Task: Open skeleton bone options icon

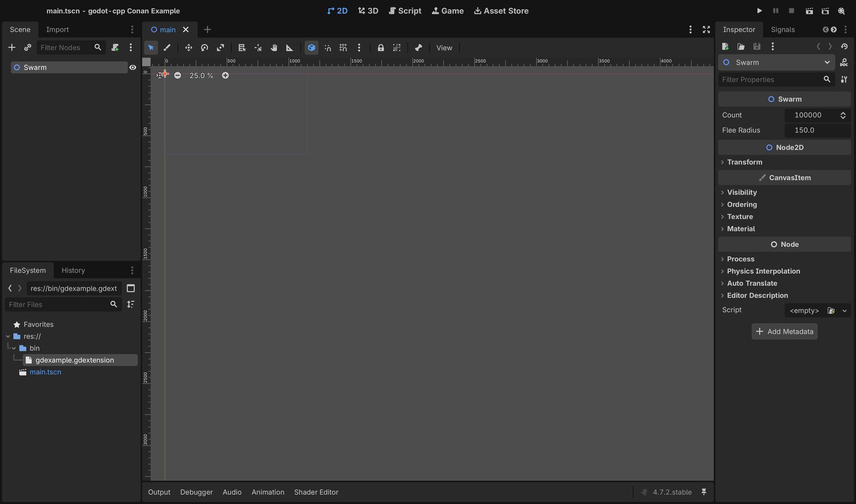Action: click(418, 48)
